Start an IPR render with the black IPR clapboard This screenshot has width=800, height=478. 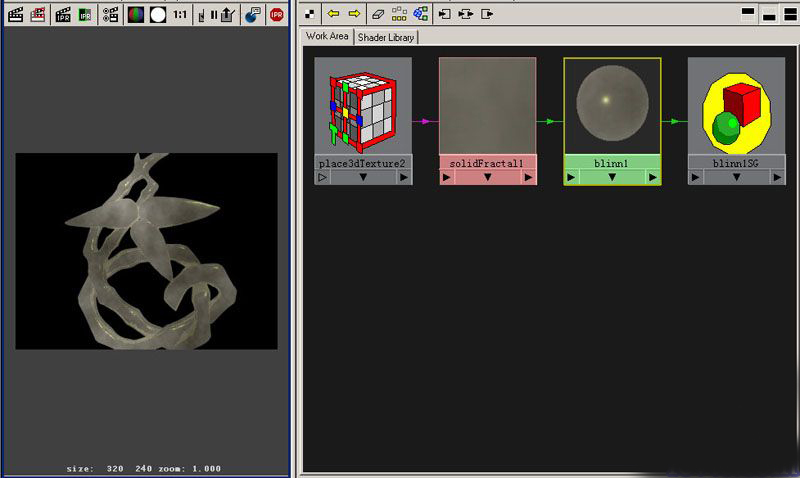point(63,15)
